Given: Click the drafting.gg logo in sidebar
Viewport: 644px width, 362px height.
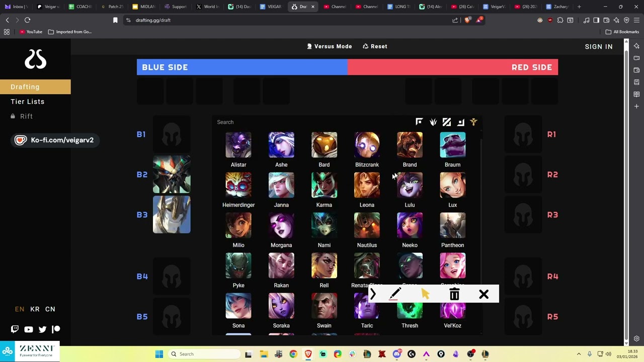Looking at the screenshot, I should point(35,60).
